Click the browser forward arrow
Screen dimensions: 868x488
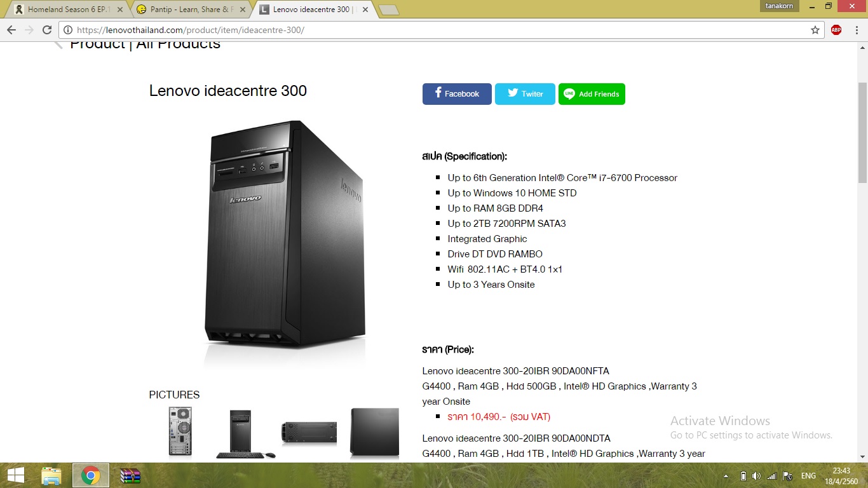[29, 30]
